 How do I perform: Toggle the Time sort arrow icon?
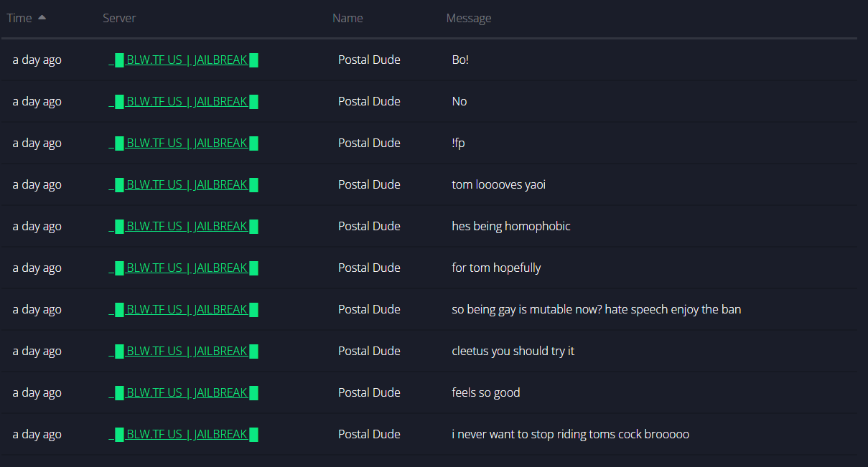pyautogui.click(x=42, y=17)
